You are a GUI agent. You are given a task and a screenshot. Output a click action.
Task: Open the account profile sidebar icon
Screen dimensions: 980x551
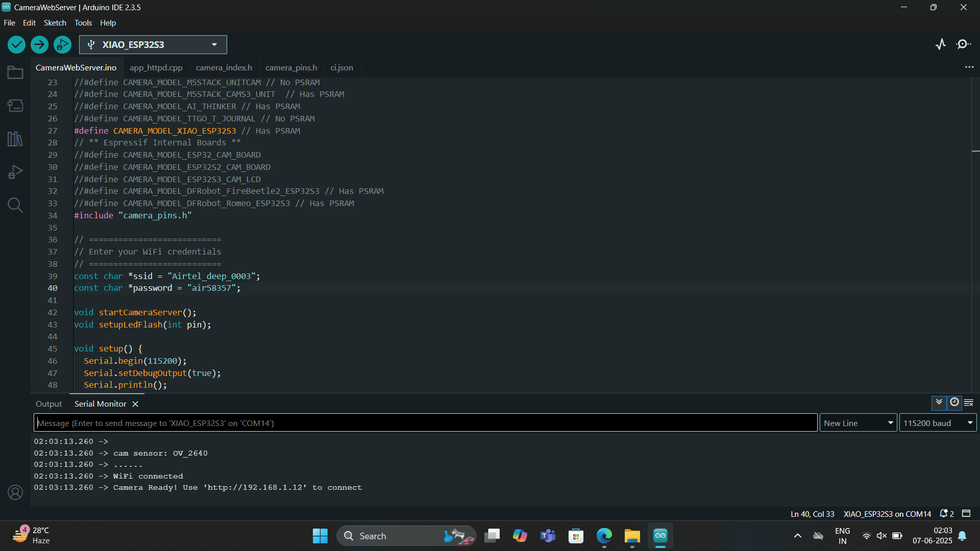pos(15,492)
